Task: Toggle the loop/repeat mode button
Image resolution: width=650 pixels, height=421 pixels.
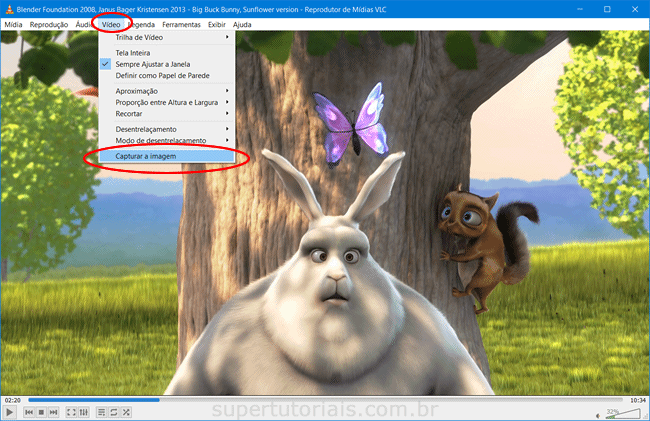Action: point(114,412)
